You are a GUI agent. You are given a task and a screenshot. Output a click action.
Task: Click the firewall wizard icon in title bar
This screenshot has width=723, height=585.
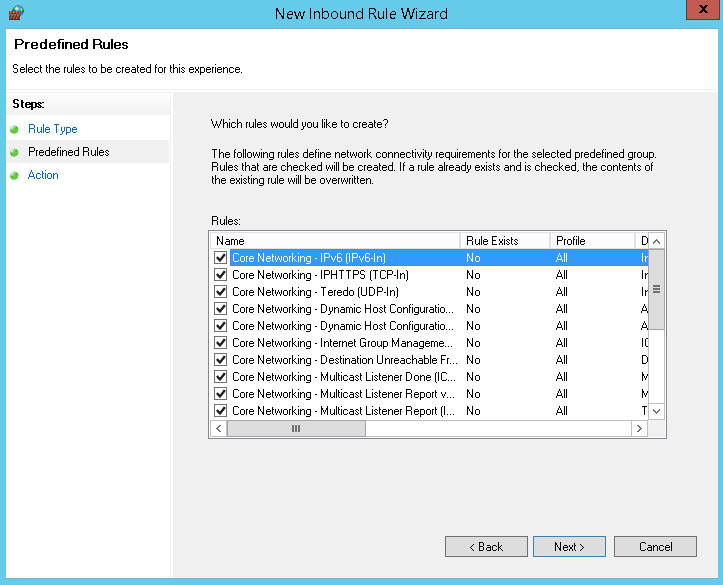point(15,13)
